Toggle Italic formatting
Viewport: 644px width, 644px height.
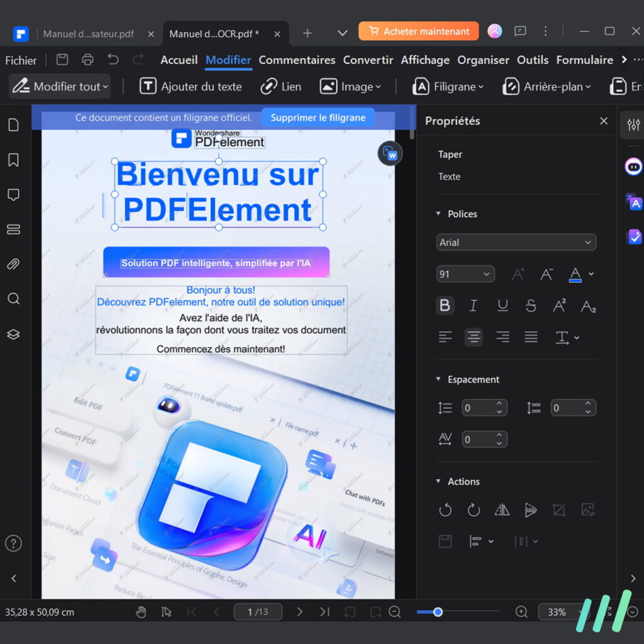tap(474, 306)
